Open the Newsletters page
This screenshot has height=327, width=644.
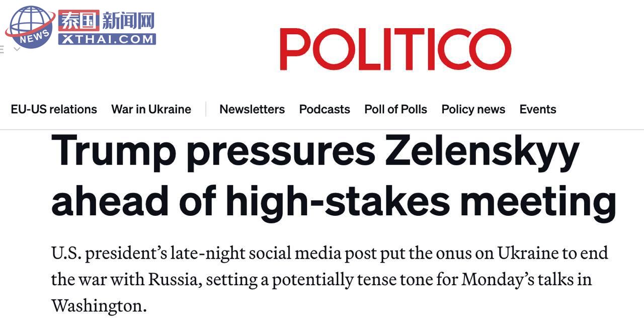click(x=252, y=109)
